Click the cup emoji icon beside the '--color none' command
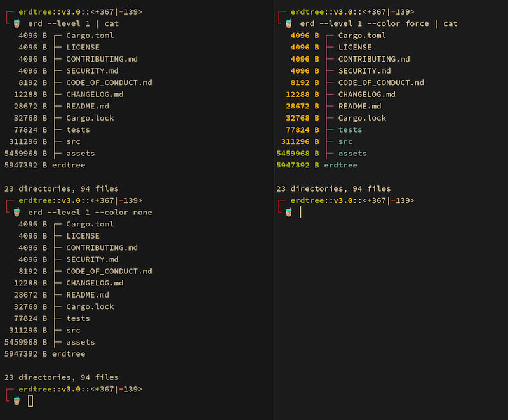The height and width of the screenshot is (420, 508). 17,213
